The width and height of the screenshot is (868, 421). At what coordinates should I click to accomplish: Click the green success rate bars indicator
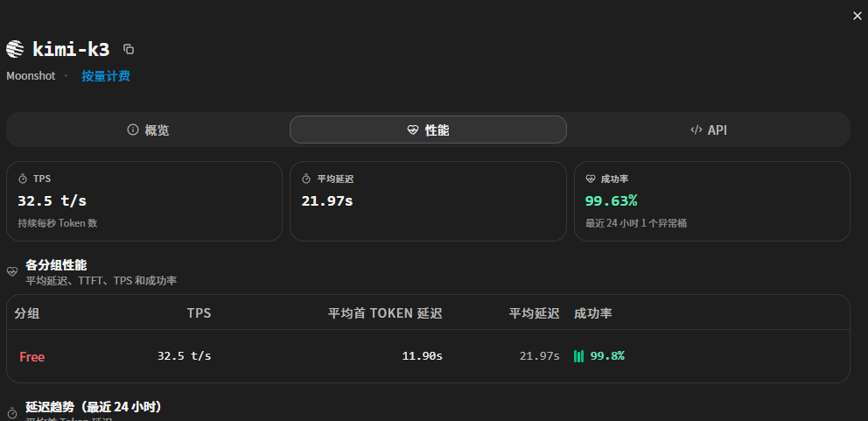578,356
